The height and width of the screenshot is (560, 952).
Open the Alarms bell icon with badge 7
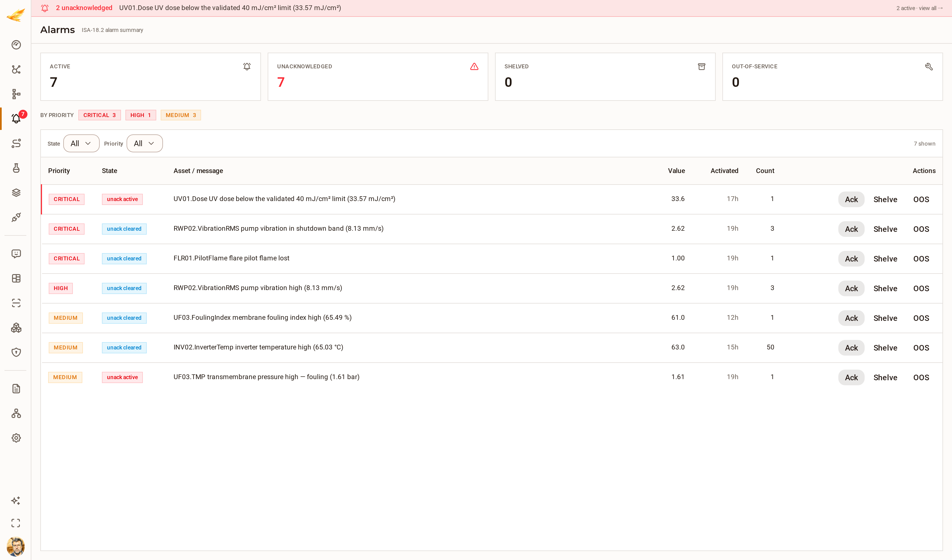point(16,119)
